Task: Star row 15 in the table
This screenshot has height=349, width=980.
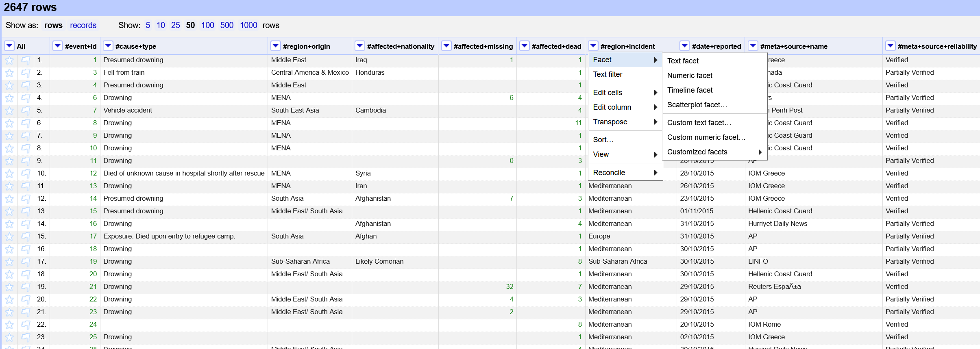Action: click(9, 237)
